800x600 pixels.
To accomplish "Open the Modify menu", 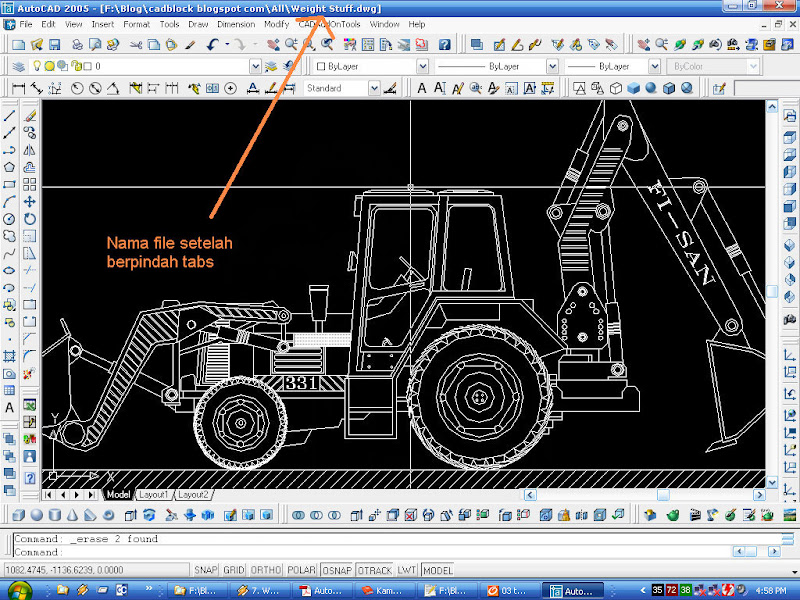I will [277, 24].
